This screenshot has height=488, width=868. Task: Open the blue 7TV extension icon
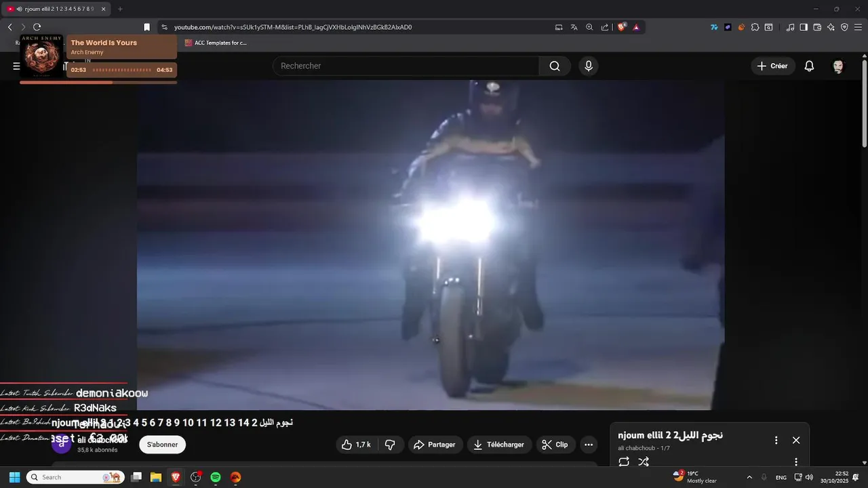(x=714, y=27)
